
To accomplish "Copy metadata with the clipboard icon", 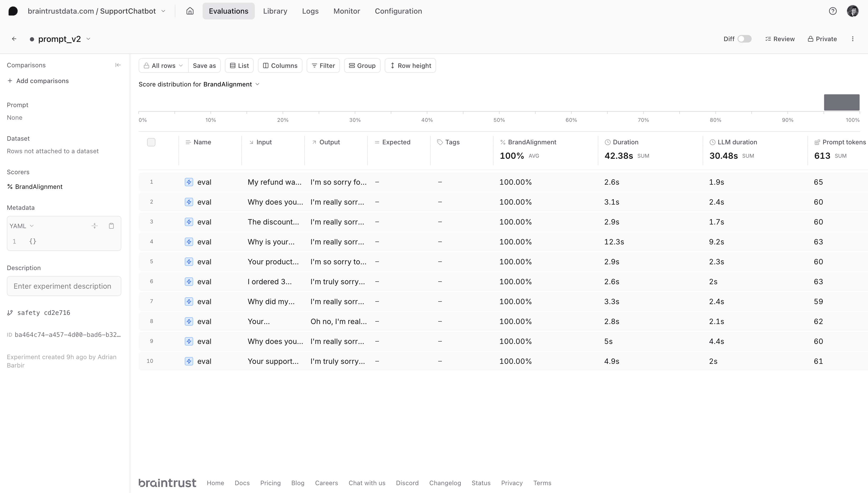I will coord(111,226).
